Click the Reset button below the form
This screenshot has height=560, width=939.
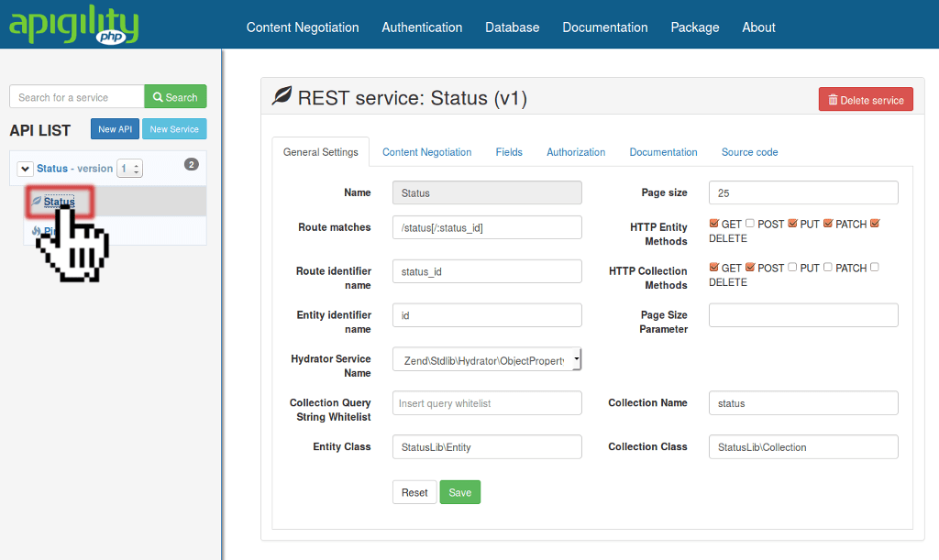coord(414,492)
